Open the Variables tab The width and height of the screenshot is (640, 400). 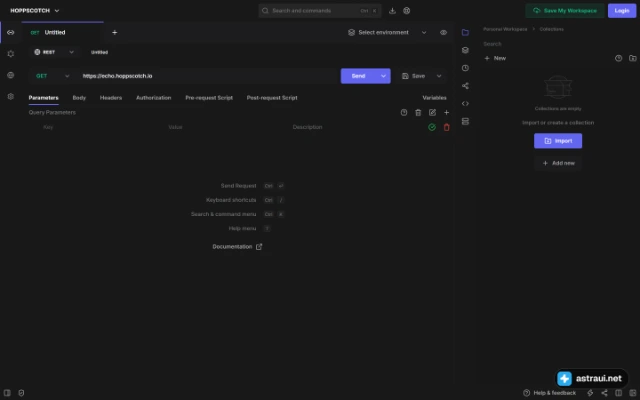tap(434, 98)
